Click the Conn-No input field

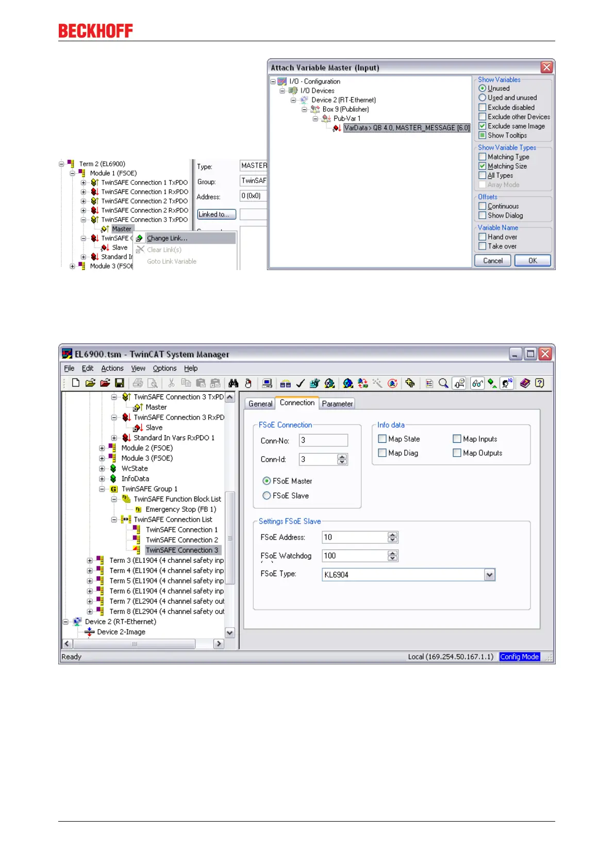tap(324, 440)
